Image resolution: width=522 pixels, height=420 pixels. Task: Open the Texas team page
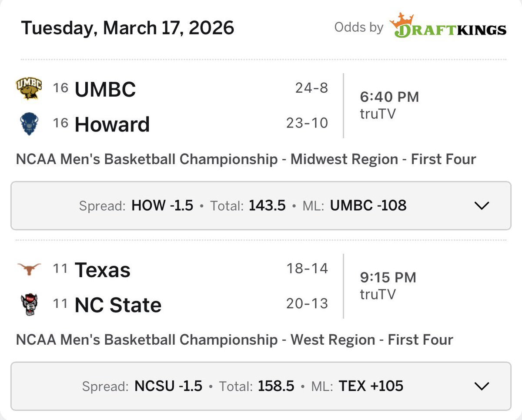pyautogui.click(x=102, y=270)
